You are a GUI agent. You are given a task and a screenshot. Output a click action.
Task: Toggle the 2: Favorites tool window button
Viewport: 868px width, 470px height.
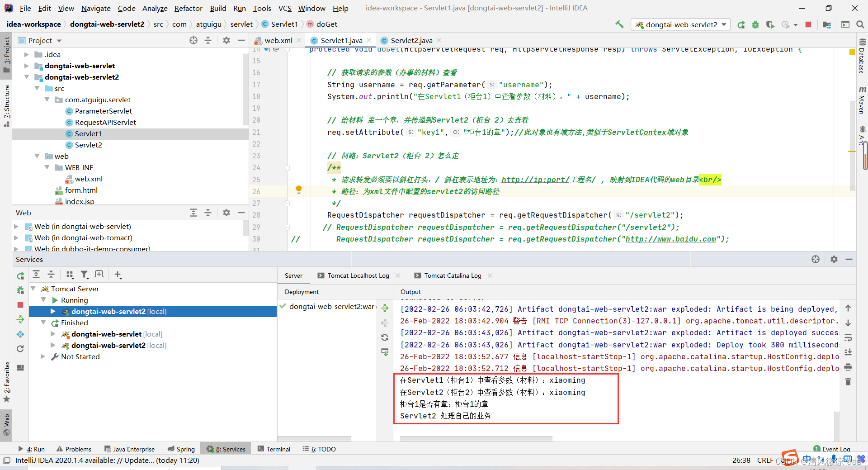pos(6,382)
